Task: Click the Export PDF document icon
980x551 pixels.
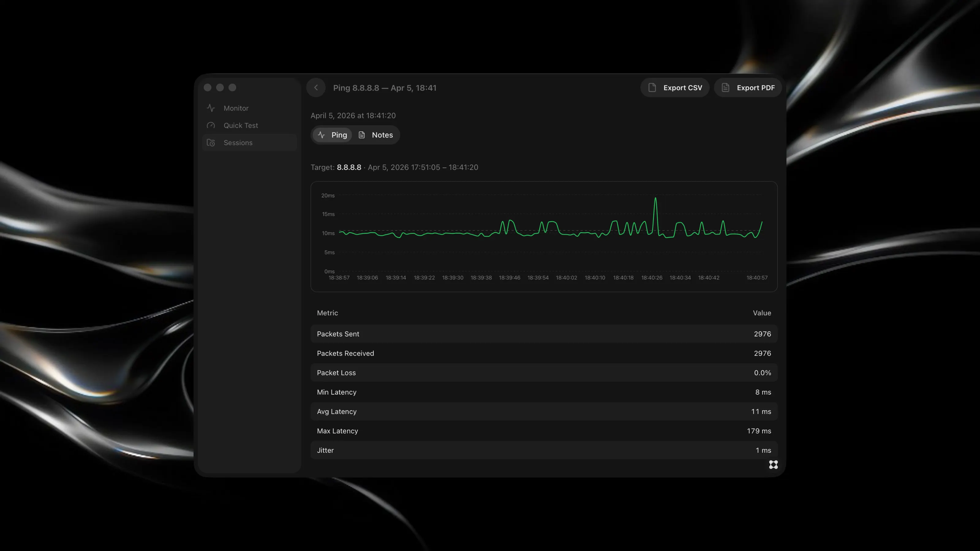Action: pos(726,88)
